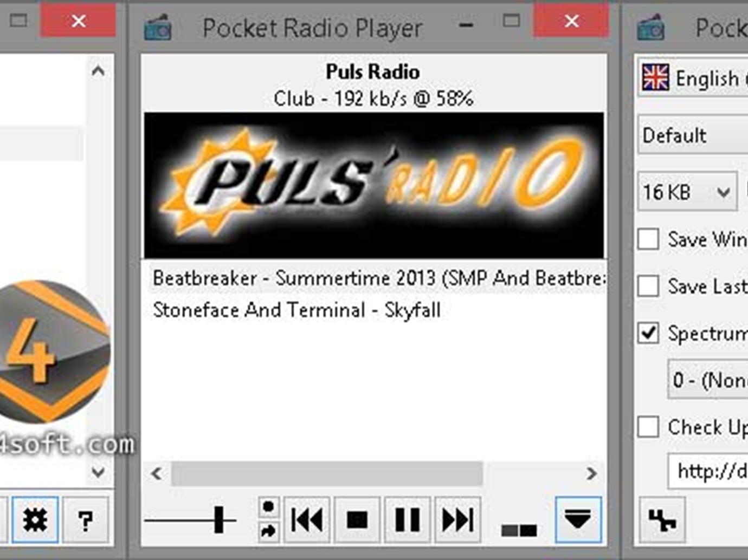Click the Puls Radio logo banner
This screenshot has width=748, height=560.
[x=374, y=185]
